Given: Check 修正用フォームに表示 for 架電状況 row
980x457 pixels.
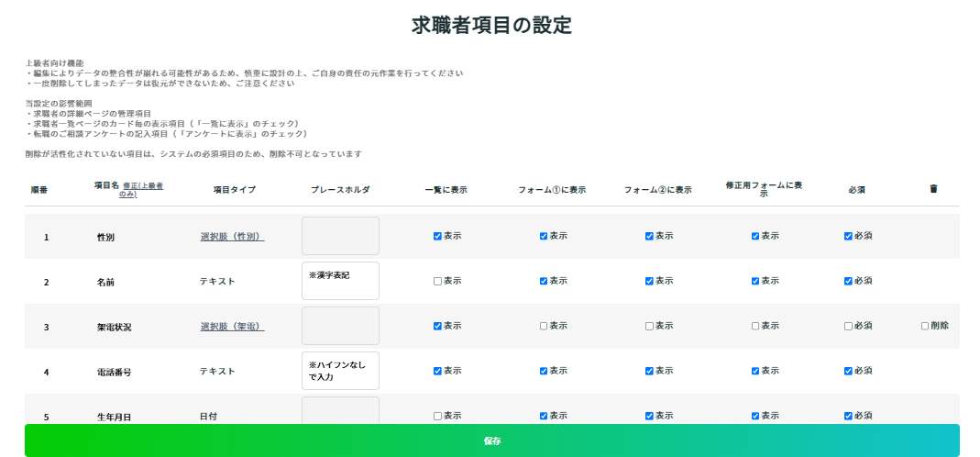Looking at the screenshot, I should point(755,326).
